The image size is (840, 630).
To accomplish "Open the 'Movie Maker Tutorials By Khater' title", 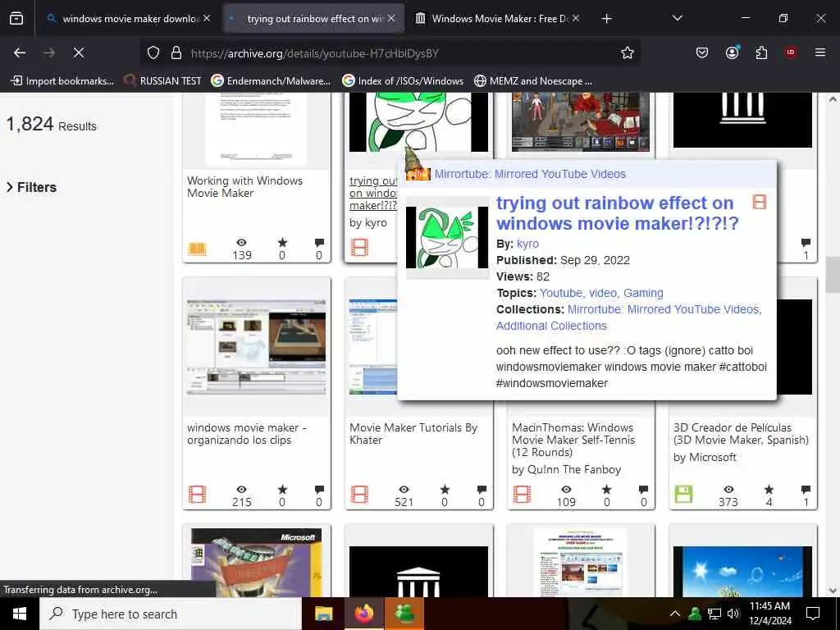I will pyautogui.click(x=413, y=434).
